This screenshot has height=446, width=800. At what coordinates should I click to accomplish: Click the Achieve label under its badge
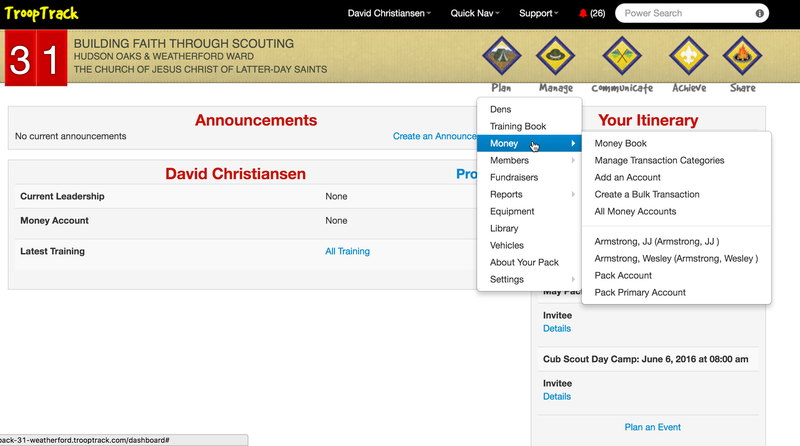(689, 88)
